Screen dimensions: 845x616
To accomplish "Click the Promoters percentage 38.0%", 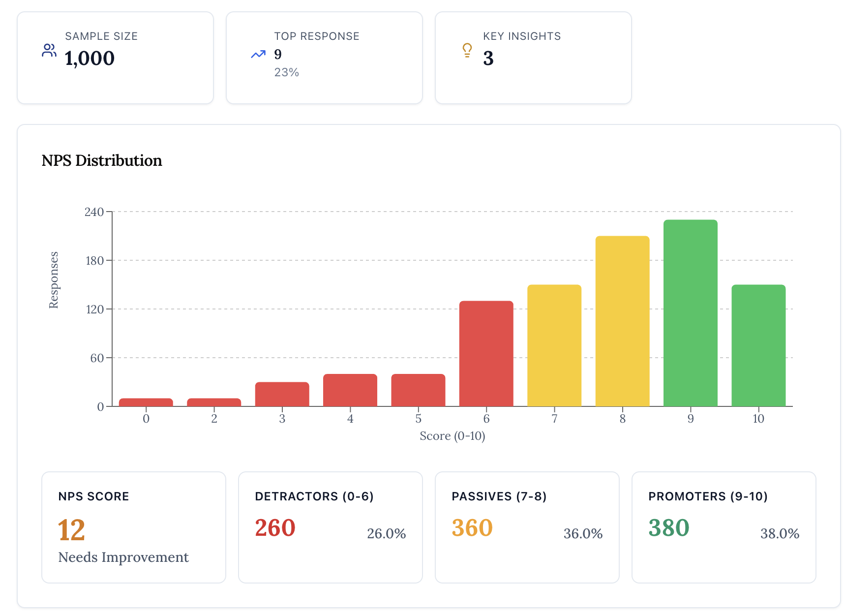I will 780,533.
